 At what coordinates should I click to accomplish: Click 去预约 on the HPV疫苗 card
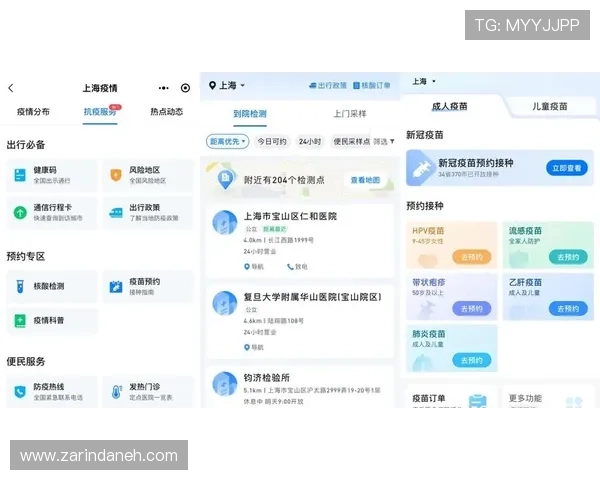point(471,257)
